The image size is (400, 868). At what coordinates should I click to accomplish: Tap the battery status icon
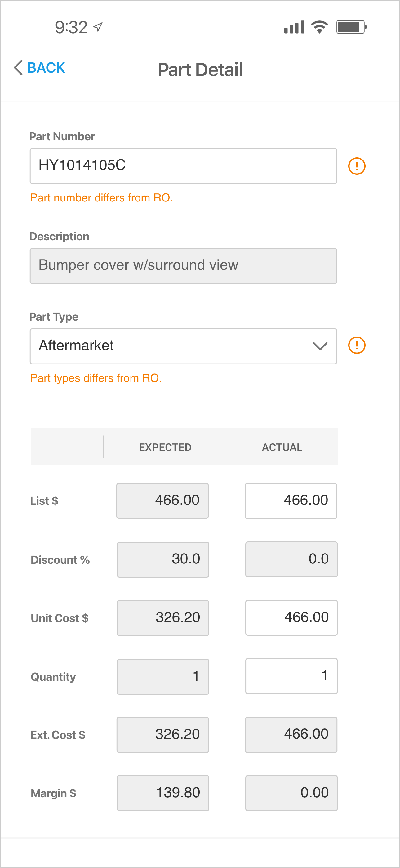[352, 27]
